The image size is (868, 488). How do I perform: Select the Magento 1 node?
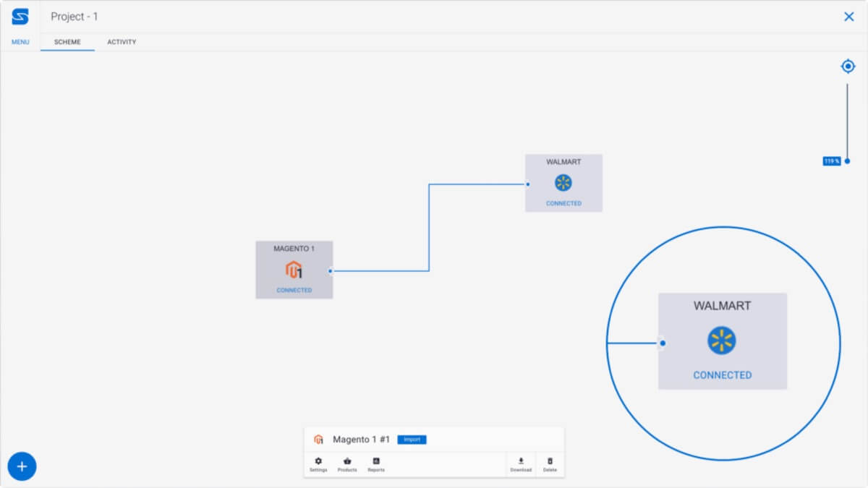[294, 270]
